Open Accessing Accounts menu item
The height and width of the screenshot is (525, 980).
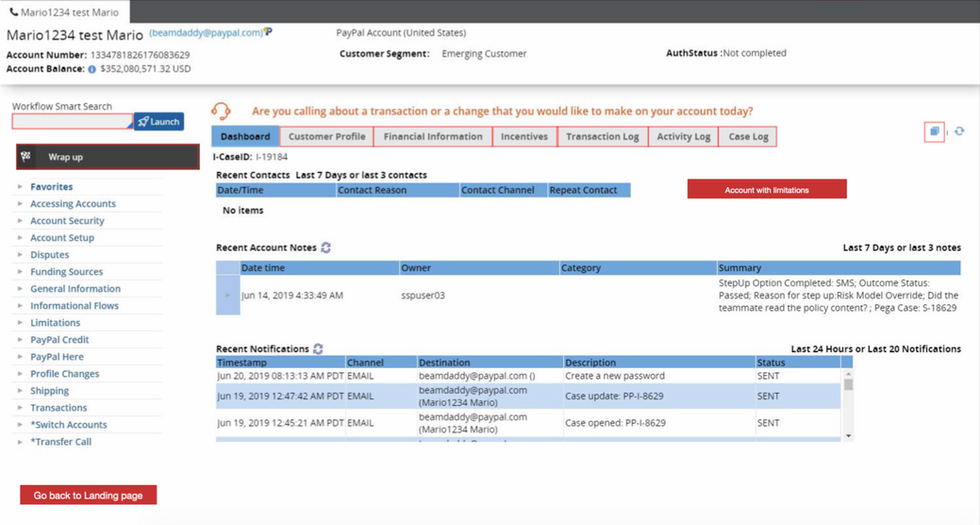tap(73, 204)
